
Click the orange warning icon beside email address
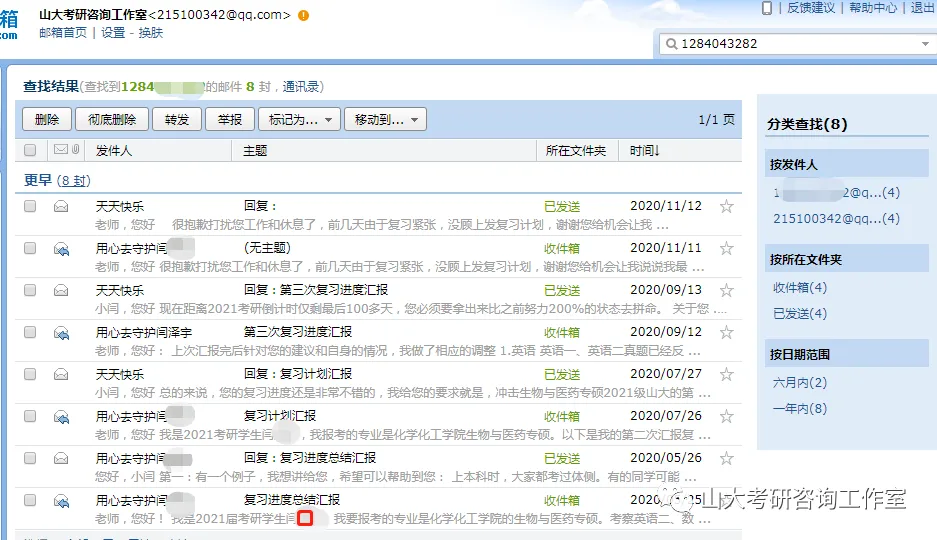click(304, 16)
